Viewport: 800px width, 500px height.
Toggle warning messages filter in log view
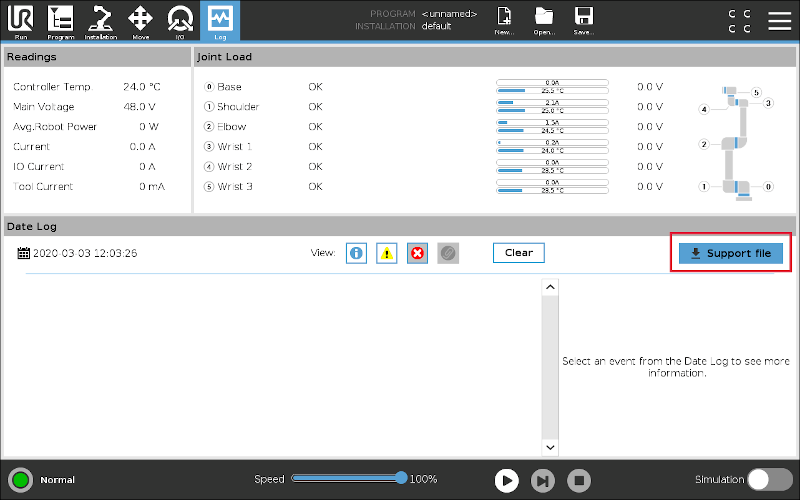(x=387, y=253)
